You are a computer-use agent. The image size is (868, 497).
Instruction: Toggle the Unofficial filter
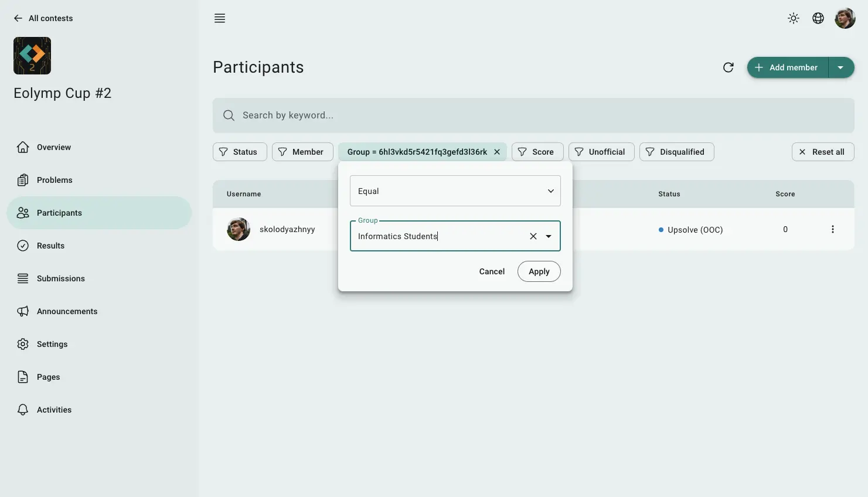pyautogui.click(x=601, y=152)
